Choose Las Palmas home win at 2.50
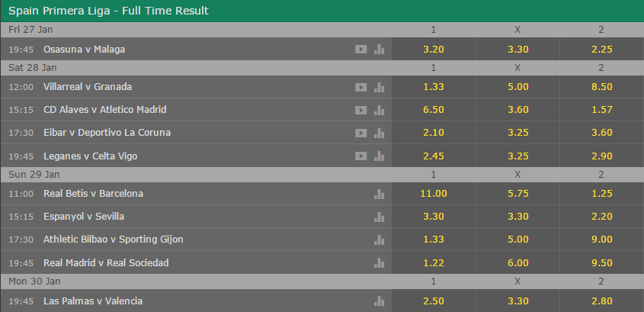The height and width of the screenshot is (312, 644). pyautogui.click(x=433, y=301)
